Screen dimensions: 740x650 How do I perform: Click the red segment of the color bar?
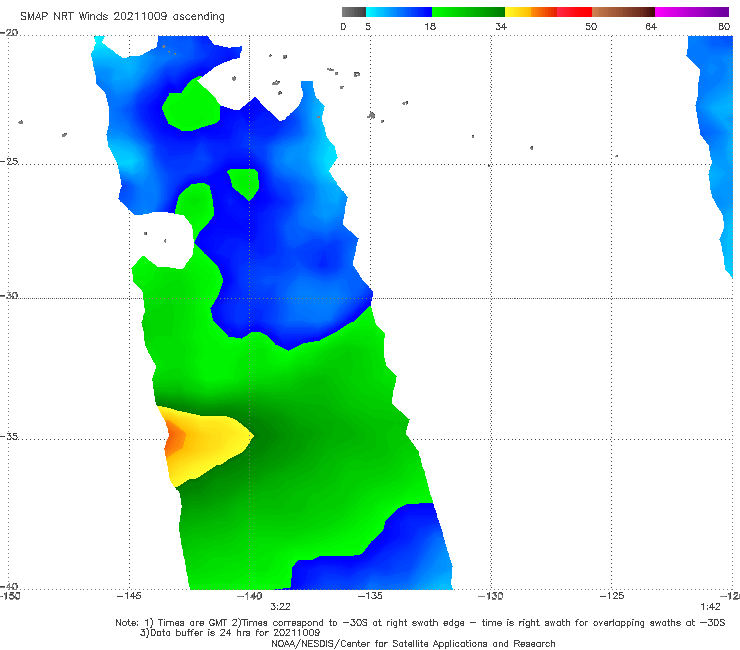tap(574, 12)
